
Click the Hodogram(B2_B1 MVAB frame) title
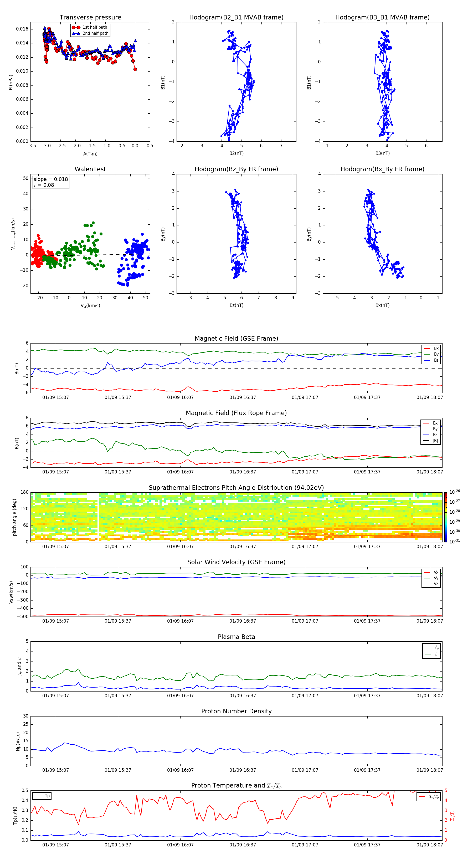pyautogui.click(x=236, y=17)
